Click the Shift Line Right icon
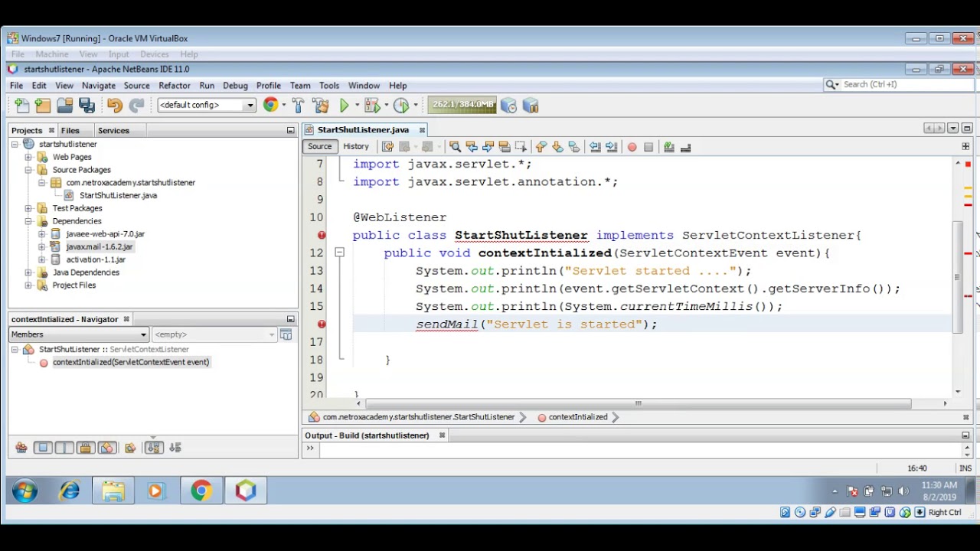The image size is (980, 551). [611, 147]
